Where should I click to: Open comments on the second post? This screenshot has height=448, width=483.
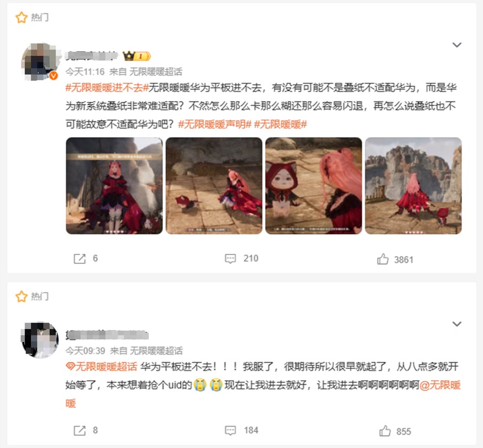click(x=230, y=430)
